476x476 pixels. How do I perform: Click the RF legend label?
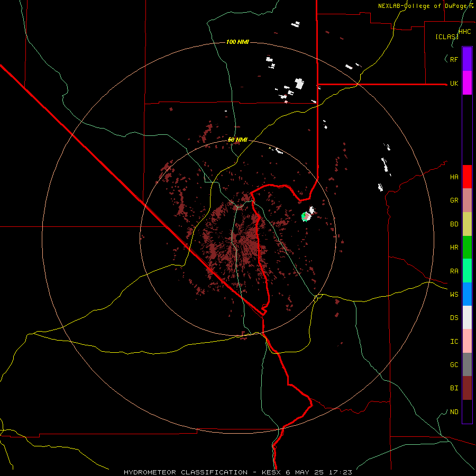click(454, 60)
